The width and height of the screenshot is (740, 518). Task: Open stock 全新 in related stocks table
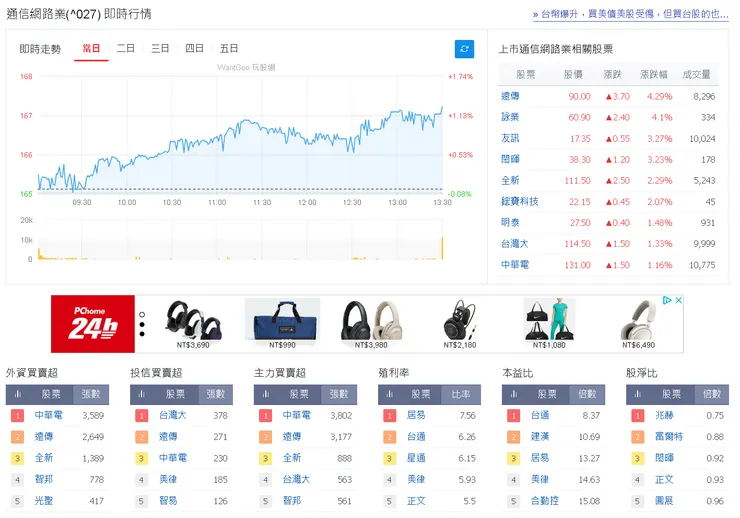click(510, 180)
